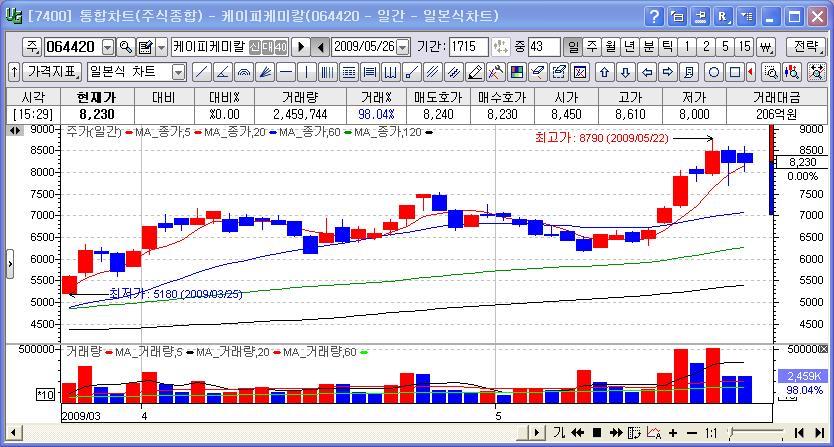Screen dimensions: 834x447
Task: Toggle the won currency ₩ button
Action: [x=765, y=47]
